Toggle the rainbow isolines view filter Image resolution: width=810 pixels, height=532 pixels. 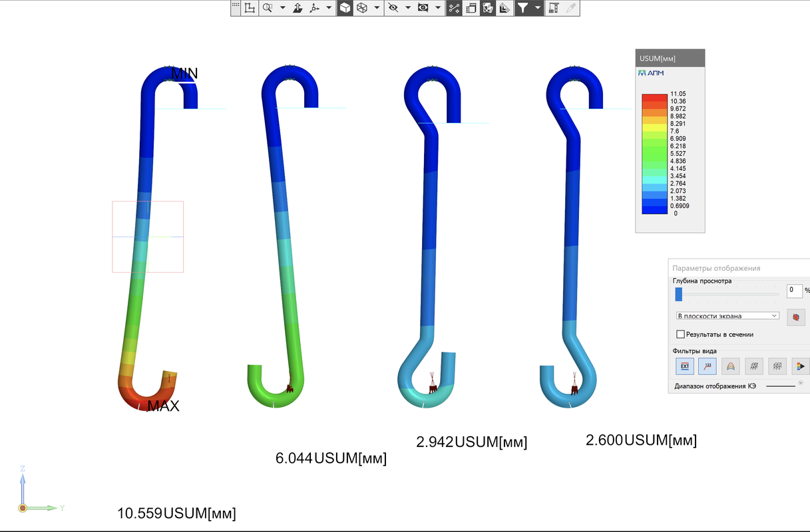731,366
